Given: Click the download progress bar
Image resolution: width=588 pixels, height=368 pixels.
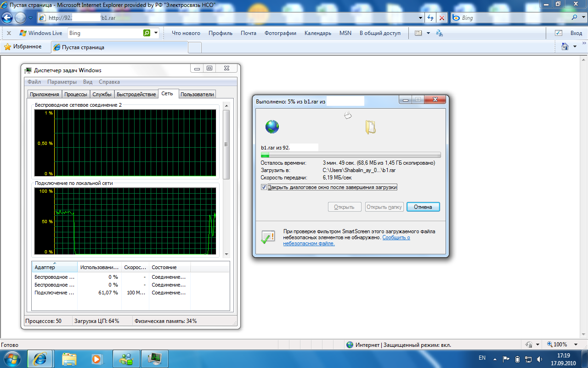Looking at the screenshot, I should [351, 155].
